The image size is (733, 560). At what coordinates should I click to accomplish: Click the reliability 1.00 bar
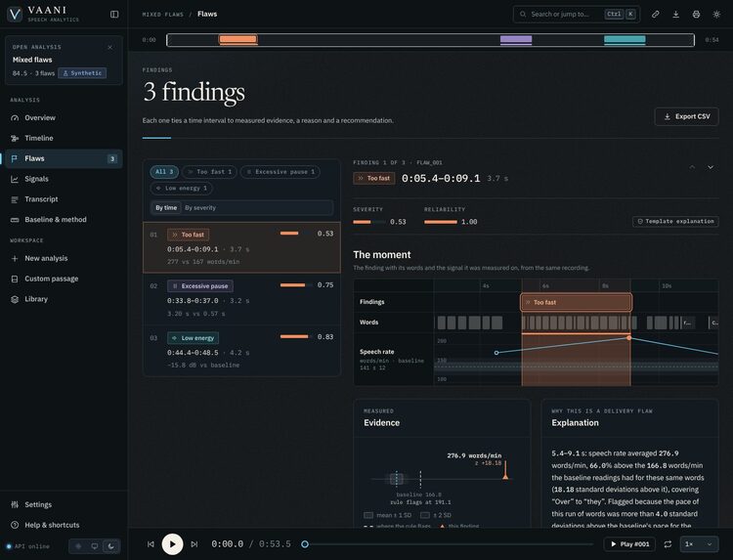click(x=441, y=222)
